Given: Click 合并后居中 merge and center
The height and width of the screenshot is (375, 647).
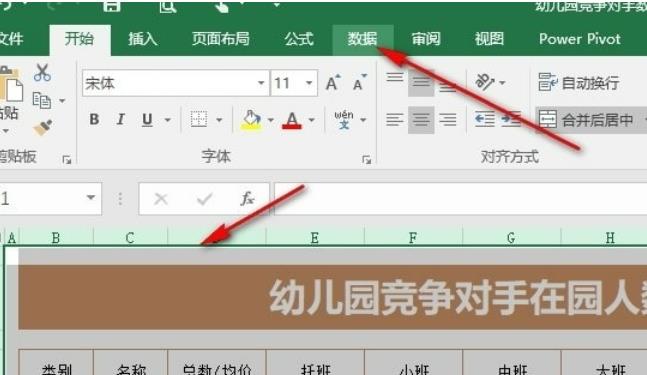Looking at the screenshot, I should 586,120.
